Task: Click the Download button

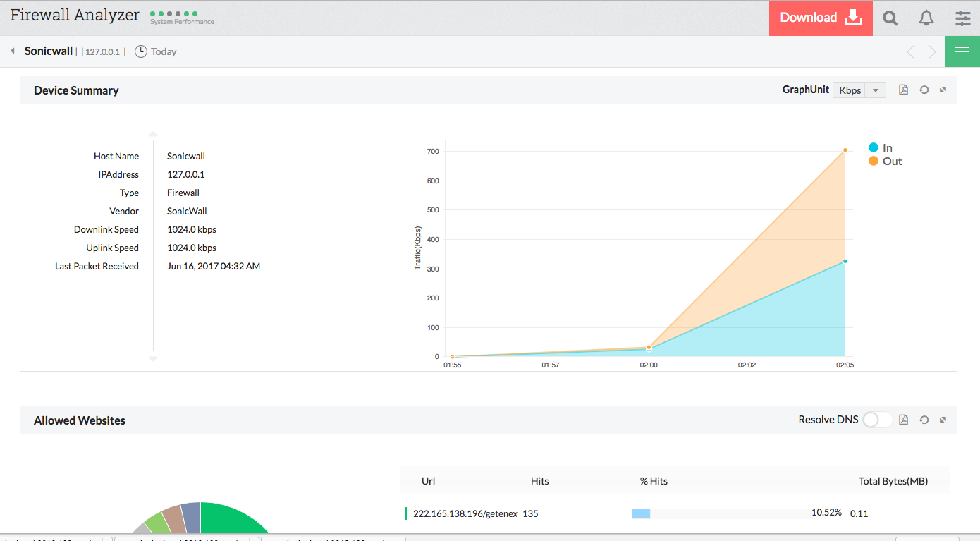Action: tap(820, 18)
